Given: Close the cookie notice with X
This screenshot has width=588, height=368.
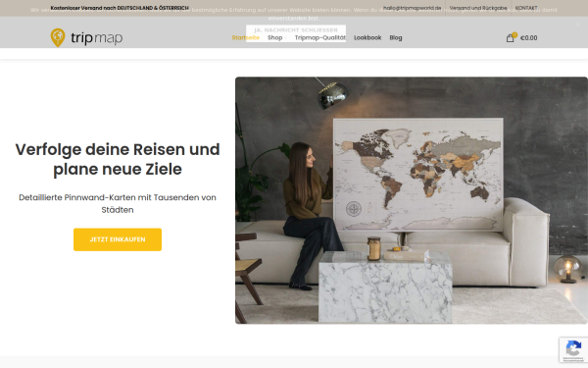Looking at the screenshot, I should (x=578, y=24).
